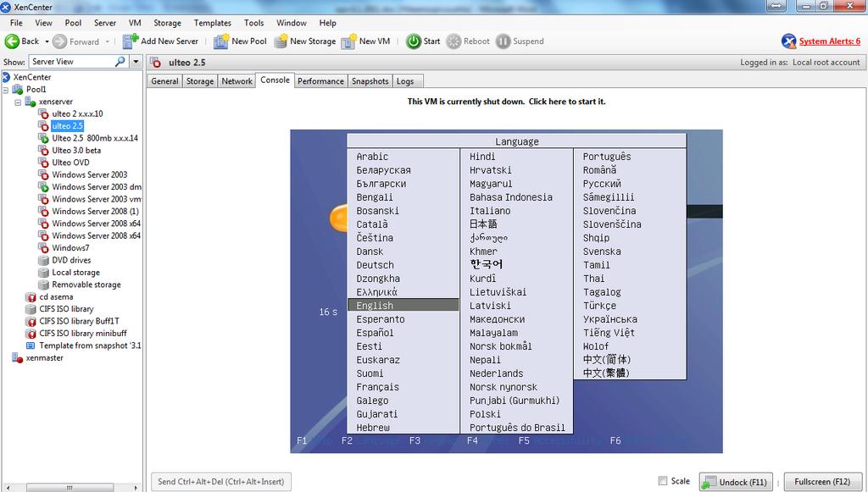Image resolution: width=868 pixels, height=492 pixels.
Task: Click Fullscreen (F12) button
Action: point(822,482)
